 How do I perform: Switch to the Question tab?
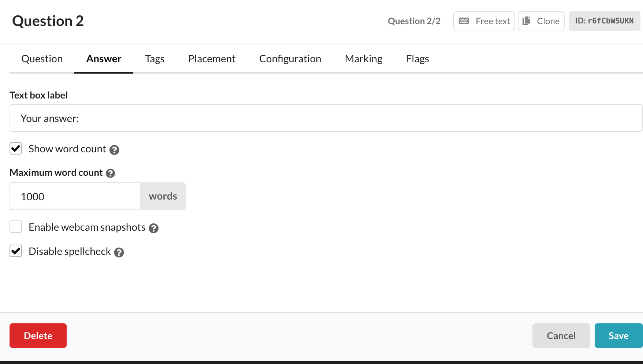42,59
